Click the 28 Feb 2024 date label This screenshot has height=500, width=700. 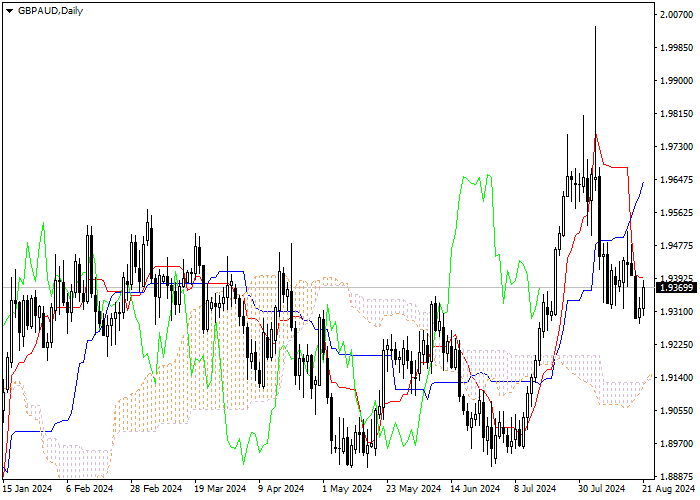(x=156, y=488)
